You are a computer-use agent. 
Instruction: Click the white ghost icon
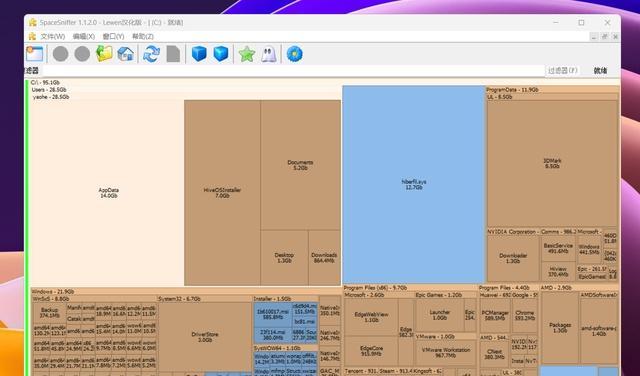[269, 54]
